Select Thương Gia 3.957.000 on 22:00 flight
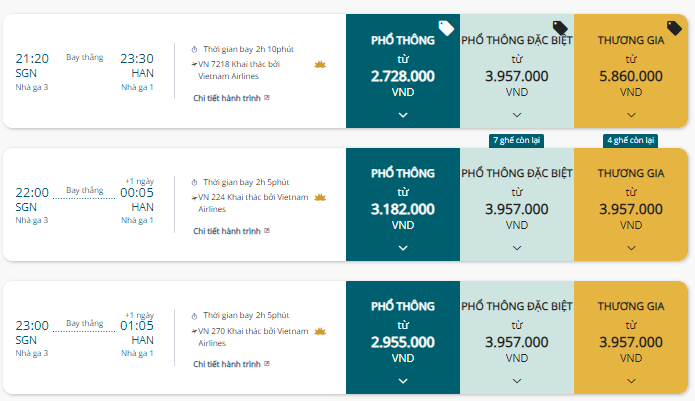This screenshot has width=695, height=401. point(631,204)
